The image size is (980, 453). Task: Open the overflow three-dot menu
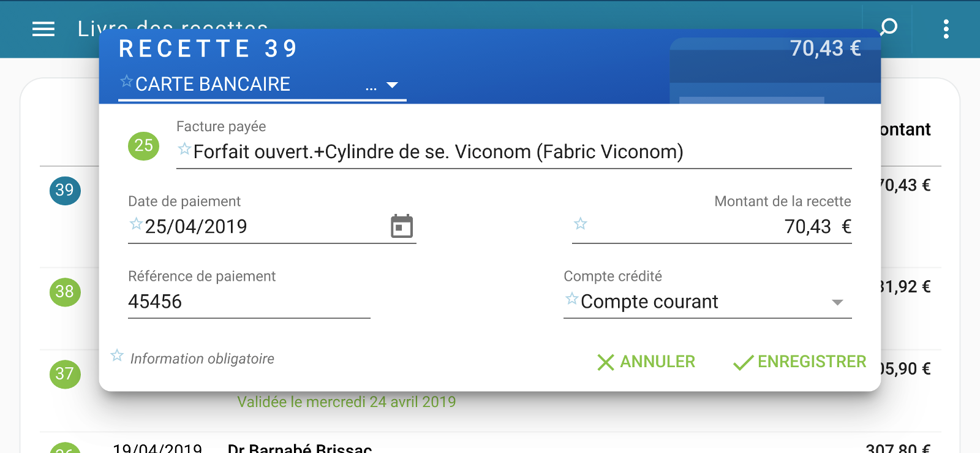945,29
